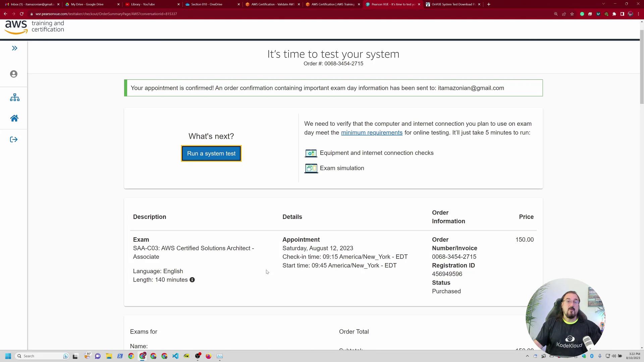Open the user profile icon in sidebar
This screenshot has width=644, height=362.
click(x=14, y=74)
